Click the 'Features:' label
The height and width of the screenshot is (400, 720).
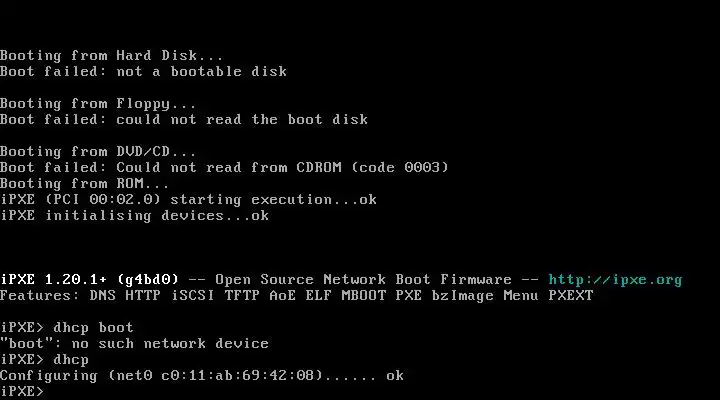pos(40,296)
